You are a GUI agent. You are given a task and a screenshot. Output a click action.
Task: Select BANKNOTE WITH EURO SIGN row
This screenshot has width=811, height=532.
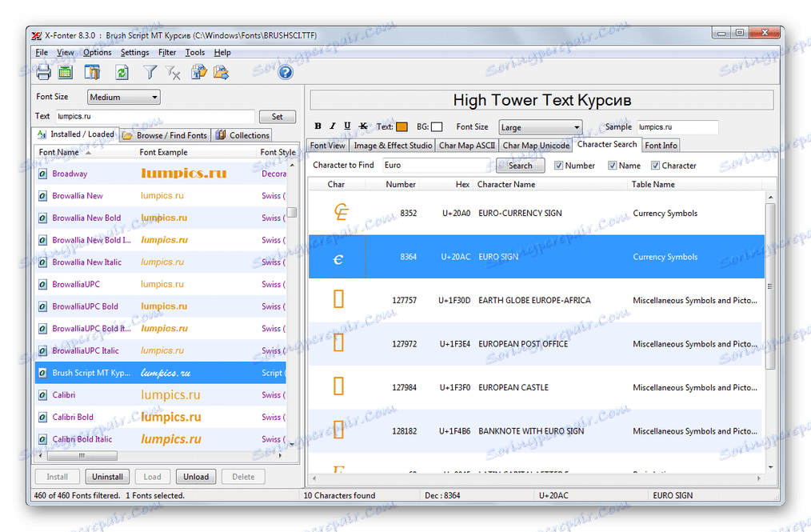click(536, 431)
